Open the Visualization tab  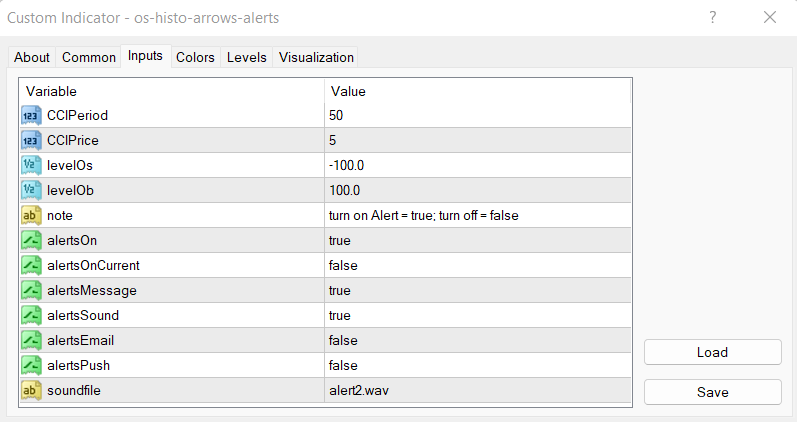click(316, 57)
